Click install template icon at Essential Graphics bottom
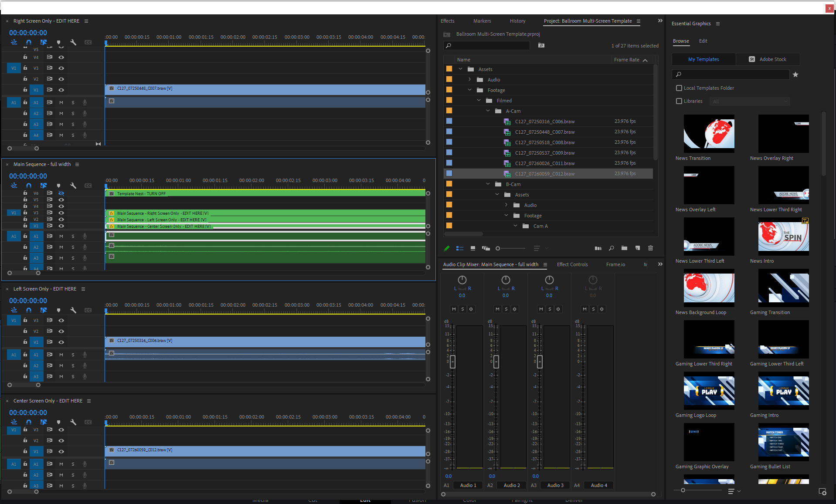Viewport: 836px width, 504px height. (x=822, y=491)
